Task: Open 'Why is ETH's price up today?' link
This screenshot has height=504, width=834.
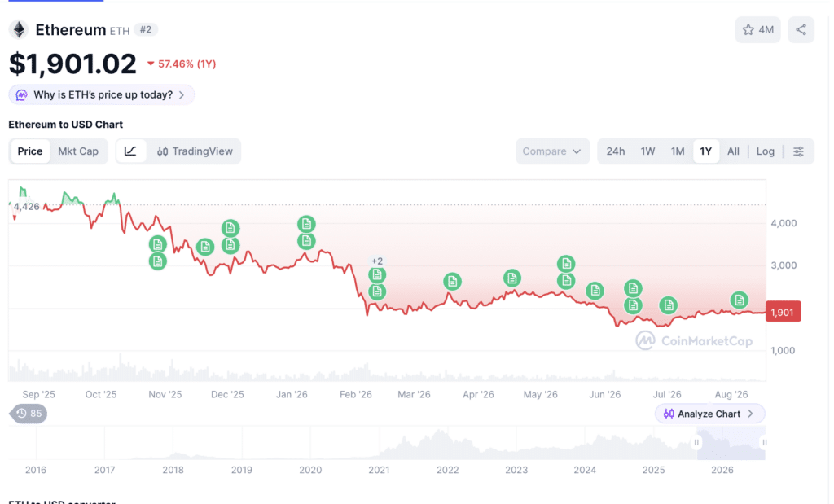Action: coord(102,95)
